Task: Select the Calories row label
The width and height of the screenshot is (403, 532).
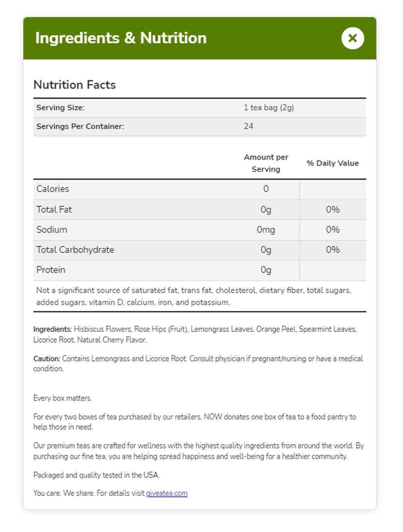Action: coord(53,189)
